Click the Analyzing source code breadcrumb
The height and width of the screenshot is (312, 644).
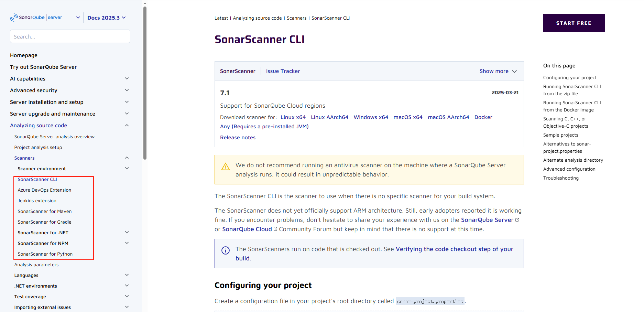click(257, 18)
